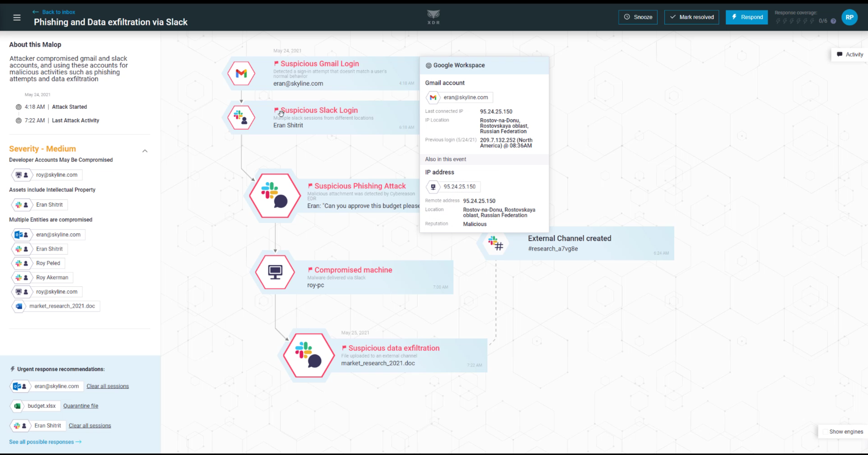The image size is (868, 455).
Task: Collapse the Severity - Medium section
Action: (x=145, y=151)
